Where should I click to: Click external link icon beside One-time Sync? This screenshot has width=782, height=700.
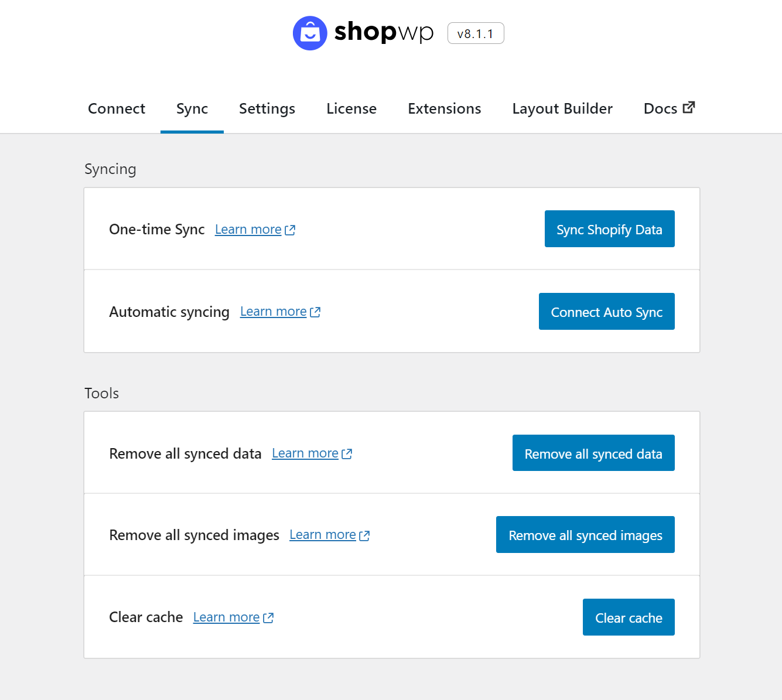(x=290, y=230)
